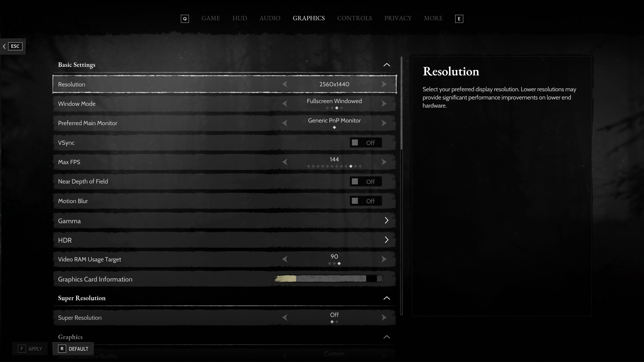The image size is (644, 362).
Task: Click Window Mode next arrow
Action: (x=384, y=104)
